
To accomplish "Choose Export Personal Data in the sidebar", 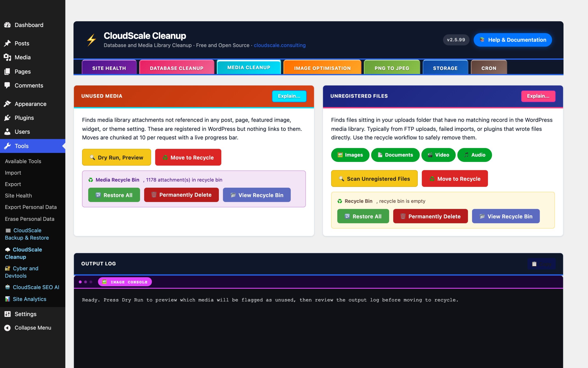I will click(x=31, y=207).
